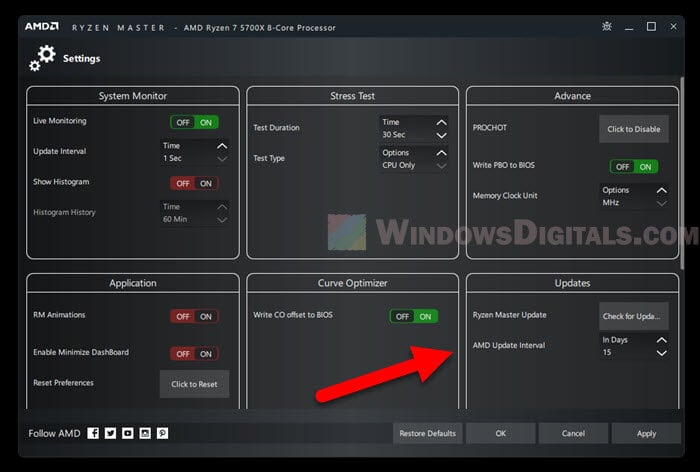Click the MHz memory clock value

point(611,203)
